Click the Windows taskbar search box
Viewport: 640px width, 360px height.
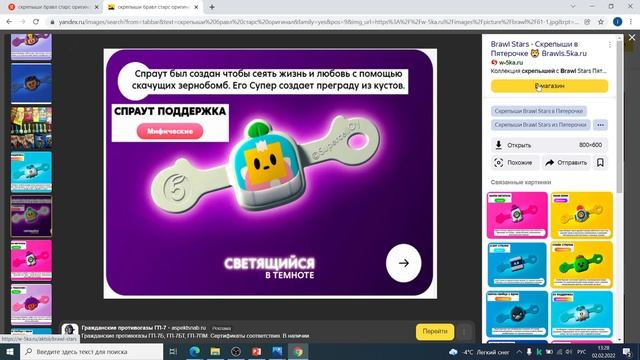click(92, 351)
